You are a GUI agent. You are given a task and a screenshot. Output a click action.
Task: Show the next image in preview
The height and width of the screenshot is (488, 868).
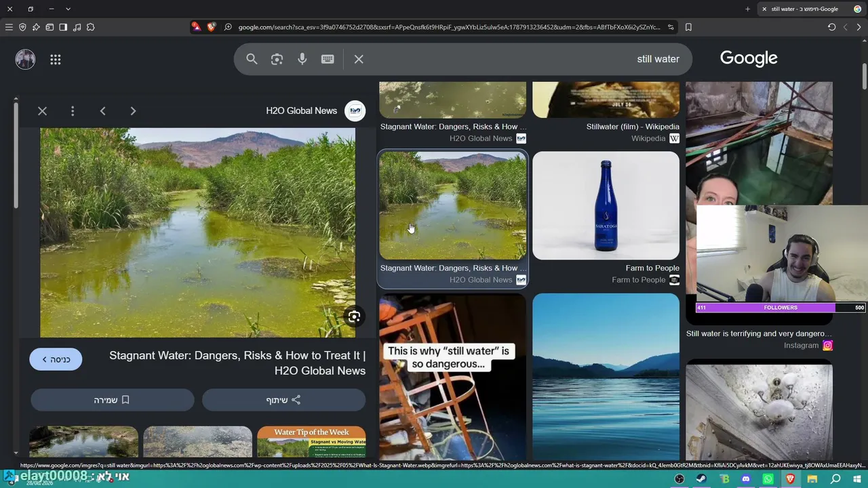tap(133, 111)
